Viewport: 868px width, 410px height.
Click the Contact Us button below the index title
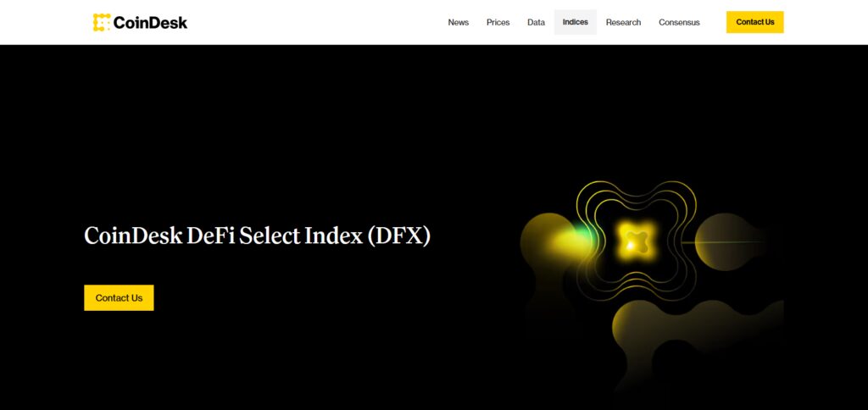point(119,297)
